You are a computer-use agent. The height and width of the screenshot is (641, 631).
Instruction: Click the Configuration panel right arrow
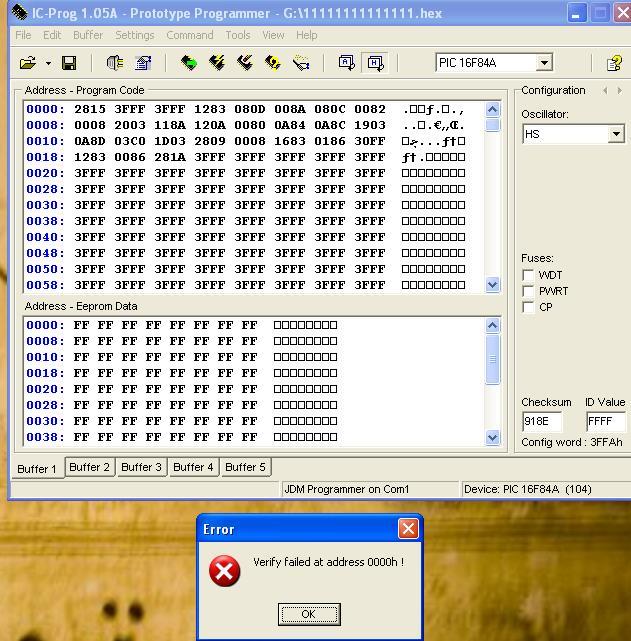coord(620,90)
